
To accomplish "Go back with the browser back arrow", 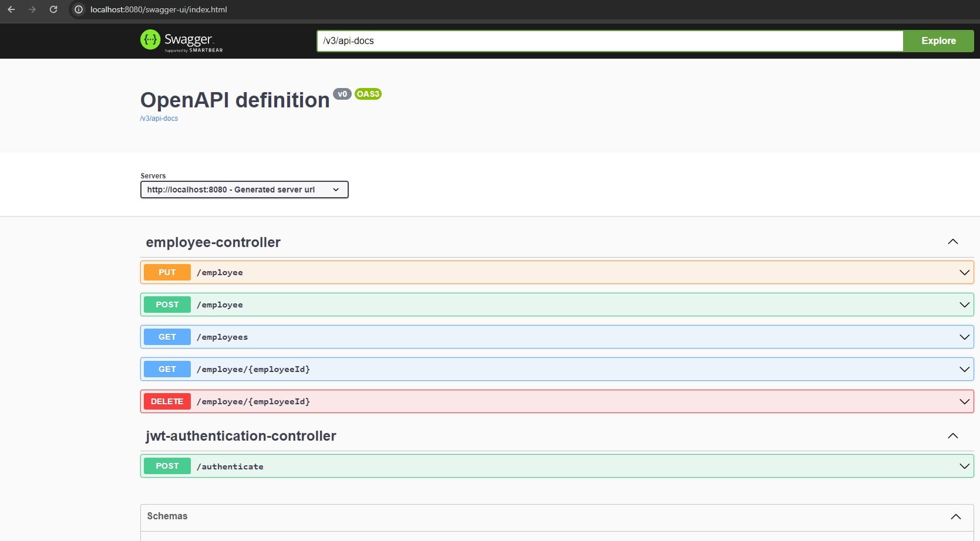I will (11, 9).
